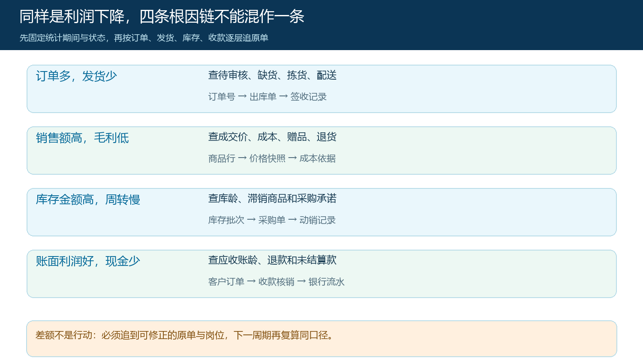Click the chain 客户订单 → 收款核销 → 银行流水
The image size is (643, 364).
(x=276, y=282)
